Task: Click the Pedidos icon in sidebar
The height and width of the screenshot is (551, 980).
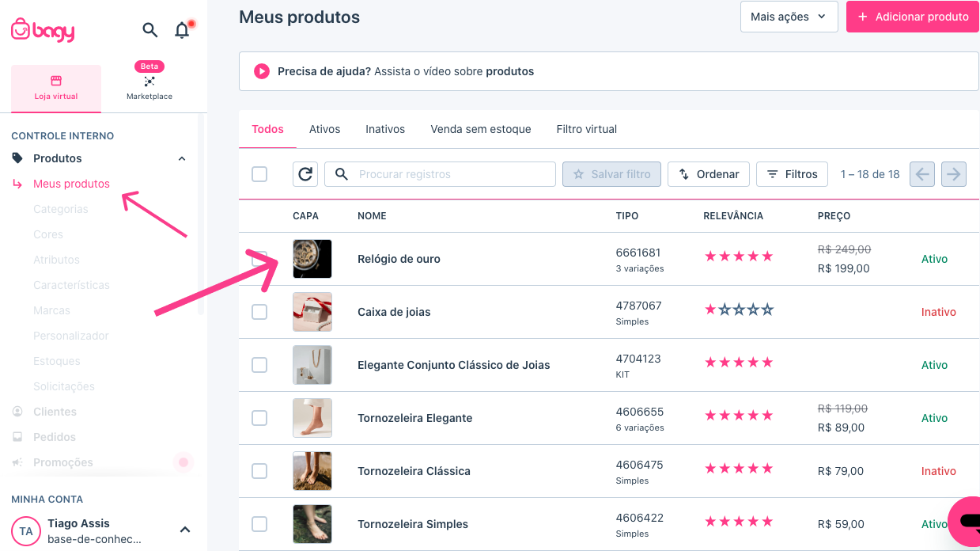Action: click(17, 437)
